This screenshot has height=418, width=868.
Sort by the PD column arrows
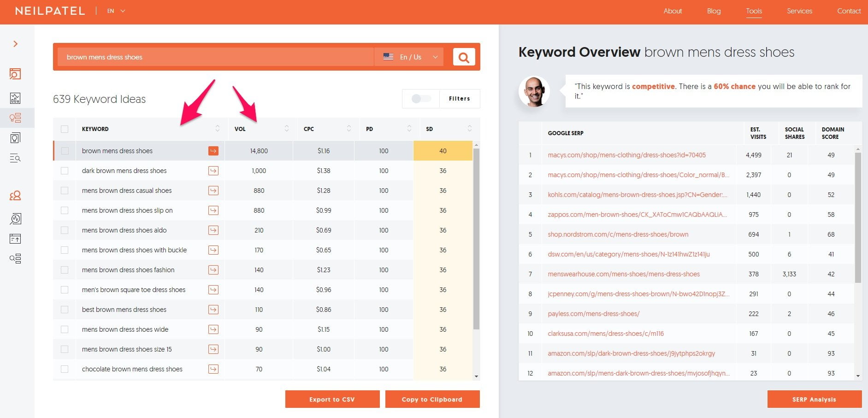pos(409,129)
